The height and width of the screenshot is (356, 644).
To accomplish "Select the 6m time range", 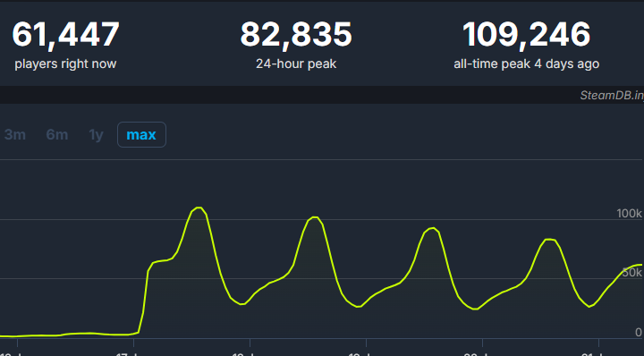I will tap(57, 135).
